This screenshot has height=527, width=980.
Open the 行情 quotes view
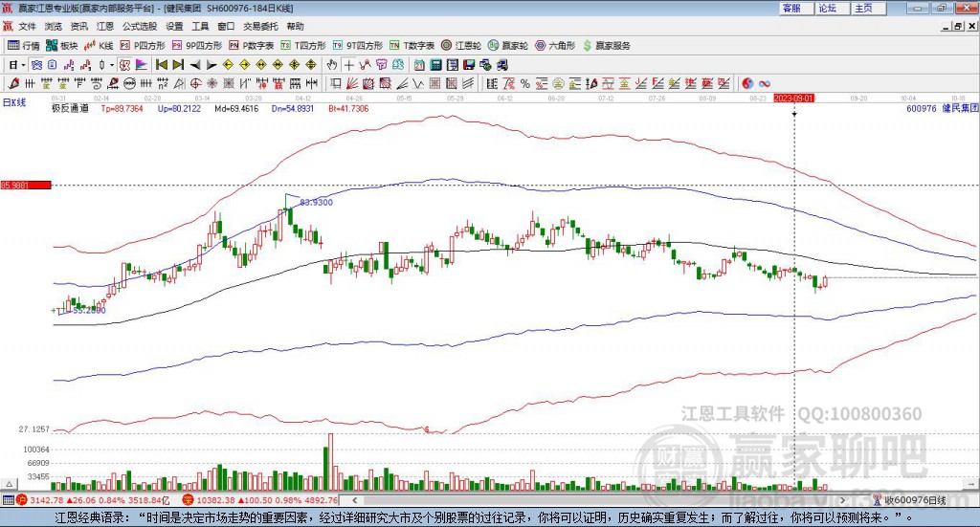click(x=24, y=46)
